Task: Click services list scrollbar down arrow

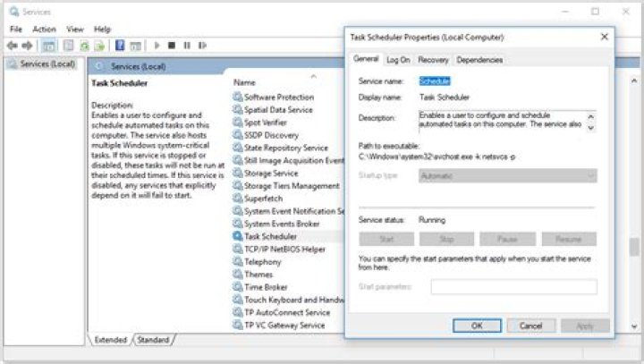Action: click(634, 326)
